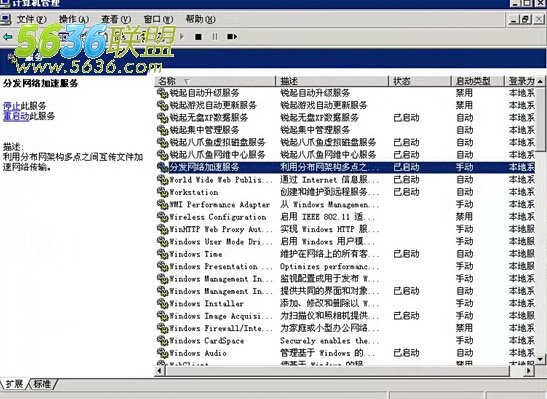This screenshot has width=547, height=399.
Task: Click gear icon of 锐起游戏自动更新服务
Action: coord(163,105)
